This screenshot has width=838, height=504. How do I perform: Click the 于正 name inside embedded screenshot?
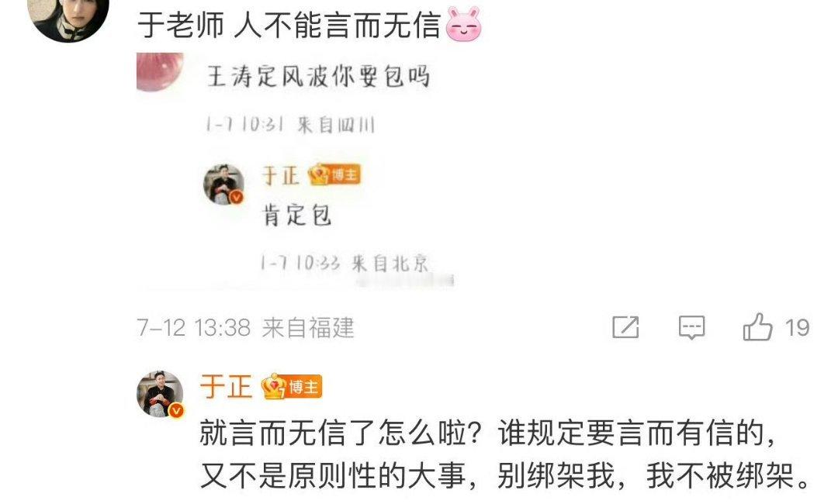click(x=280, y=176)
